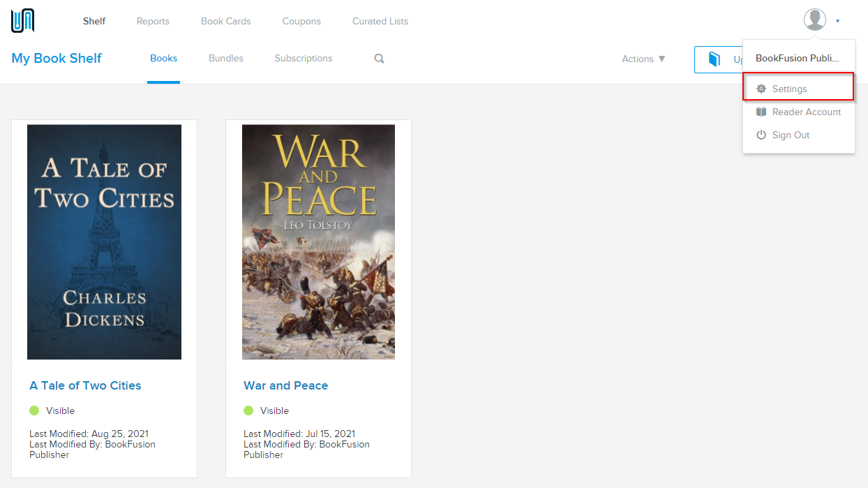Open the A Tale of Two Cities title link

(85, 385)
